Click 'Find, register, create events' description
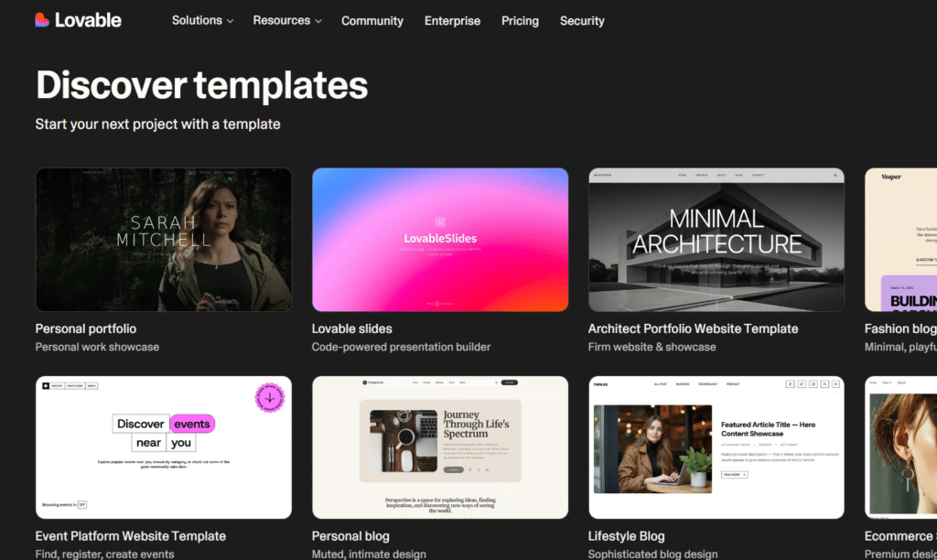 tap(104, 554)
